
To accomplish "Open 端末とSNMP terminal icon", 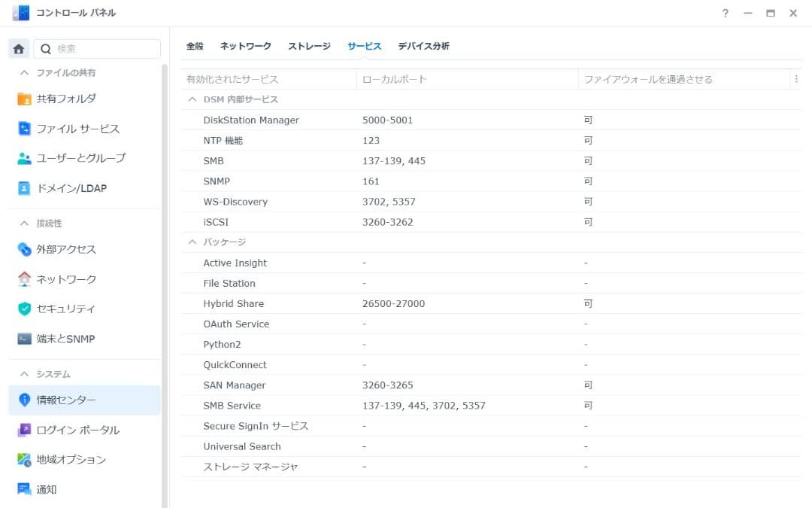I will point(24,339).
